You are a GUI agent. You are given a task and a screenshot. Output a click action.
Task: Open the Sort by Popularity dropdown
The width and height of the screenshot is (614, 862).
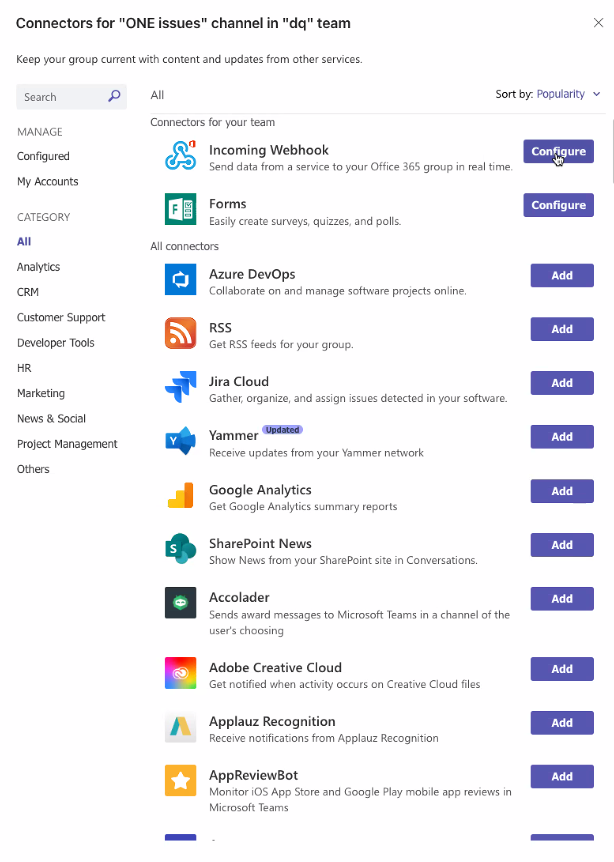coord(568,94)
